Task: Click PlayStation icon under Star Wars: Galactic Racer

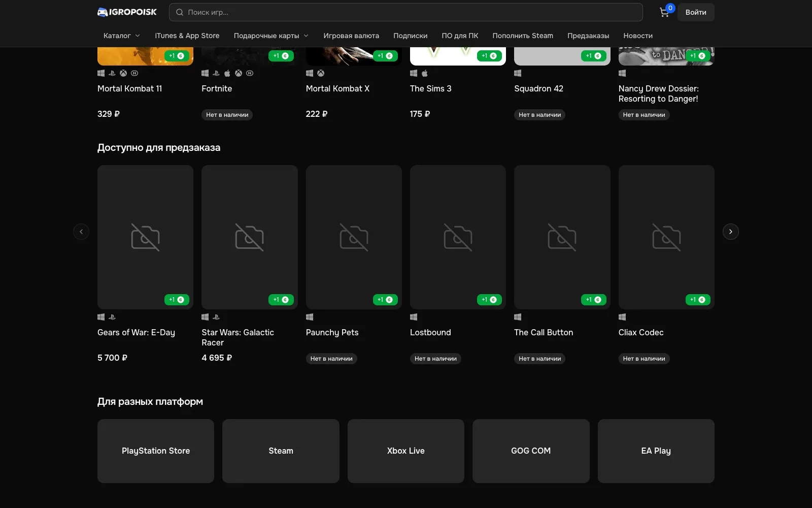Action: tap(216, 317)
